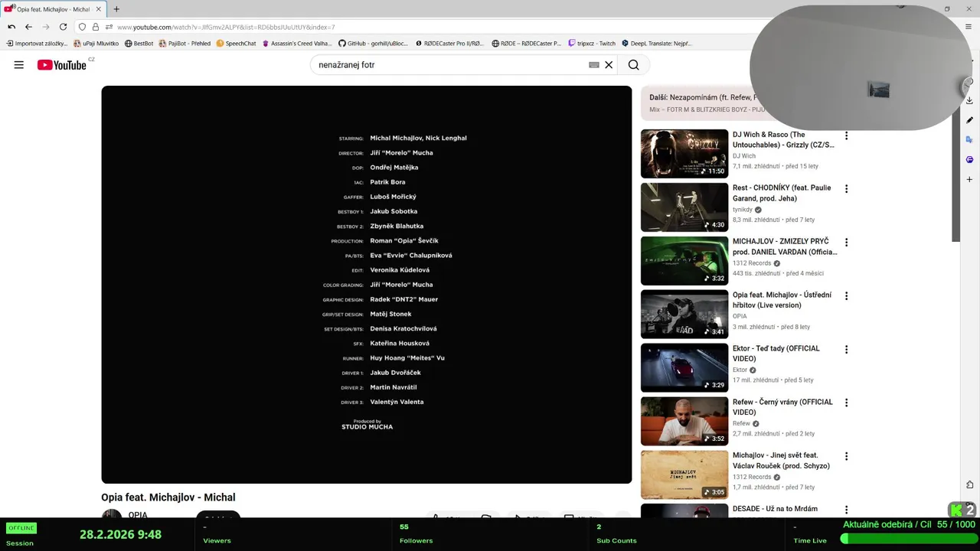Image resolution: width=980 pixels, height=551 pixels.
Task: Clear the search box with X
Action: 609,65
